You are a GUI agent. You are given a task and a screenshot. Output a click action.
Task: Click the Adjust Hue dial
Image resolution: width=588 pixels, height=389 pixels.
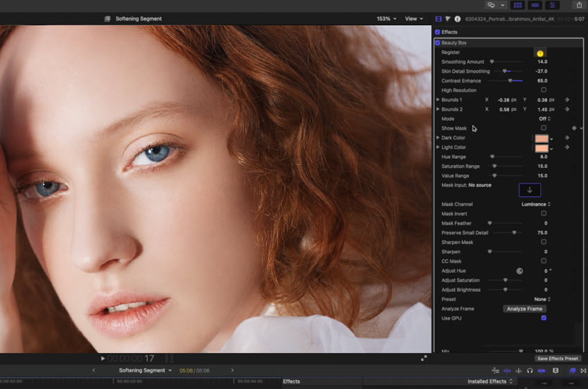pyautogui.click(x=519, y=270)
